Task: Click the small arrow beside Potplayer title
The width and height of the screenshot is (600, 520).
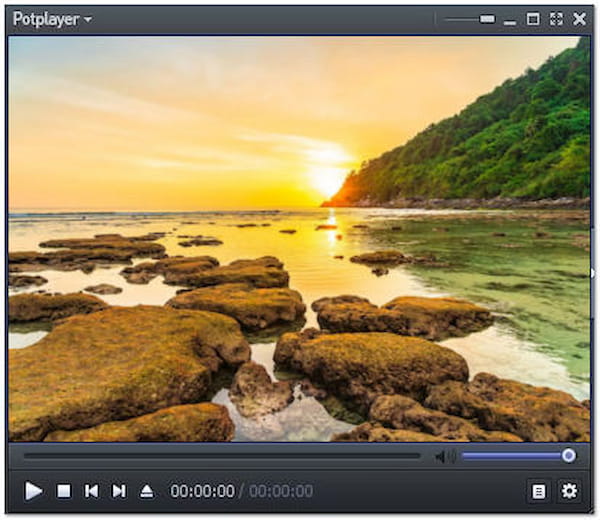Action: (88, 20)
